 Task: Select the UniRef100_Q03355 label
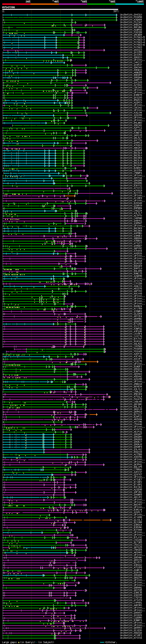pyautogui.click(x=131, y=53)
